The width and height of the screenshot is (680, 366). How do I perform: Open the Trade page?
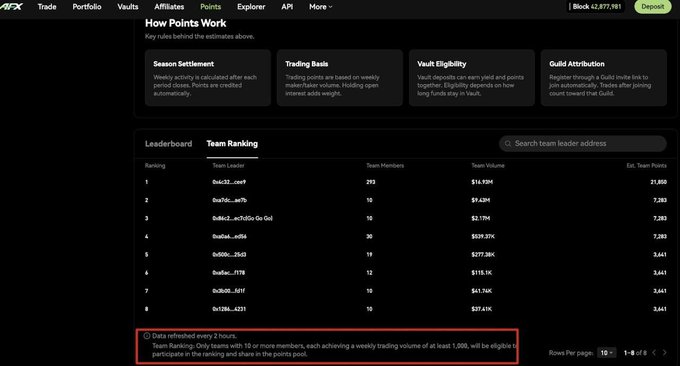point(47,7)
